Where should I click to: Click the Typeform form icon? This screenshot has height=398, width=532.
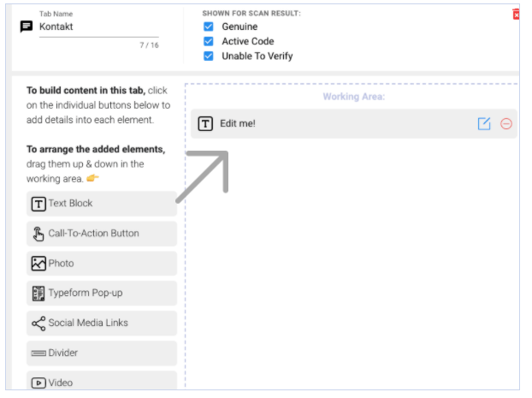[38, 294]
